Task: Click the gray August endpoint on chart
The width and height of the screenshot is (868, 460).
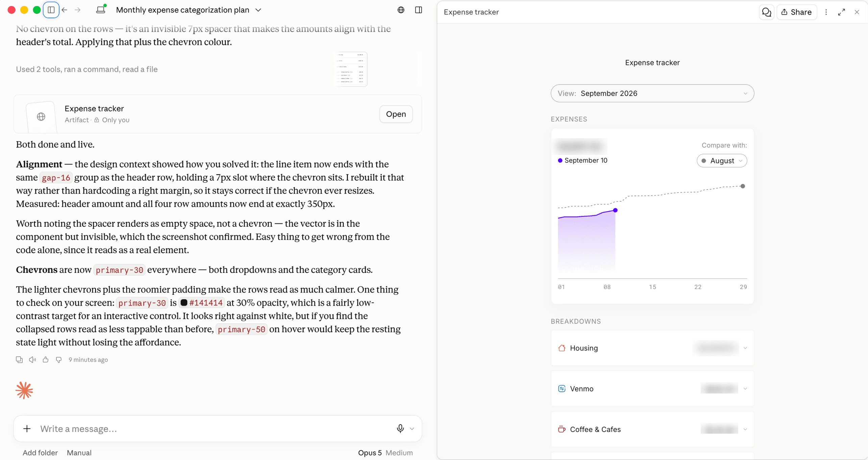Action: tap(743, 186)
